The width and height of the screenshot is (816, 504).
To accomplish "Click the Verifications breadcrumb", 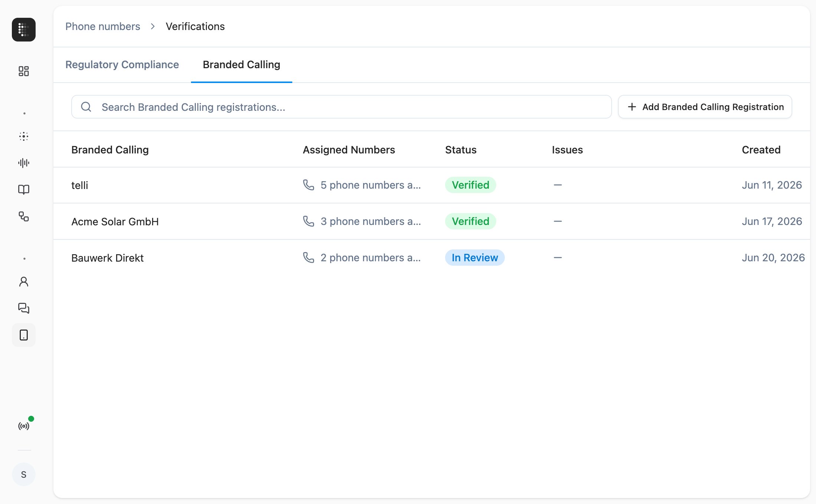I will coord(195,26).
